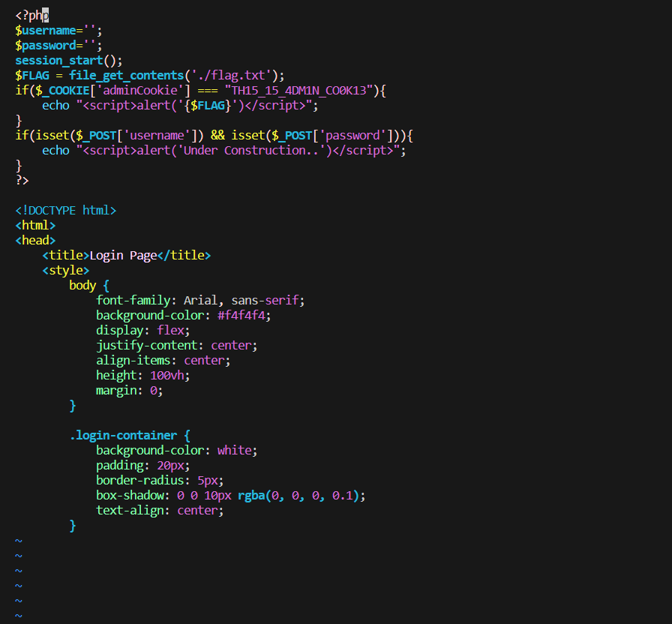
Task: Click the ?> closing PHP tag
Action: (x=22, y=181)
